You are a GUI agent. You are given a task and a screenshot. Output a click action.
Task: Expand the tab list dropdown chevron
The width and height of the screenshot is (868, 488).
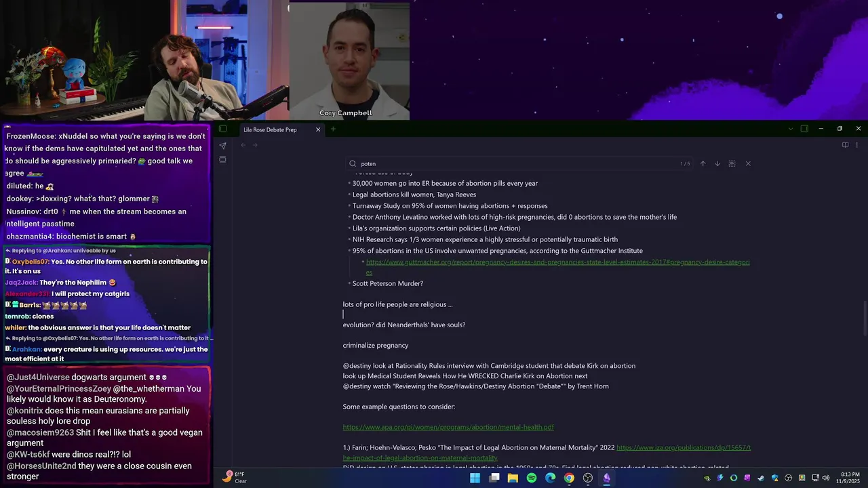(790, 129)
